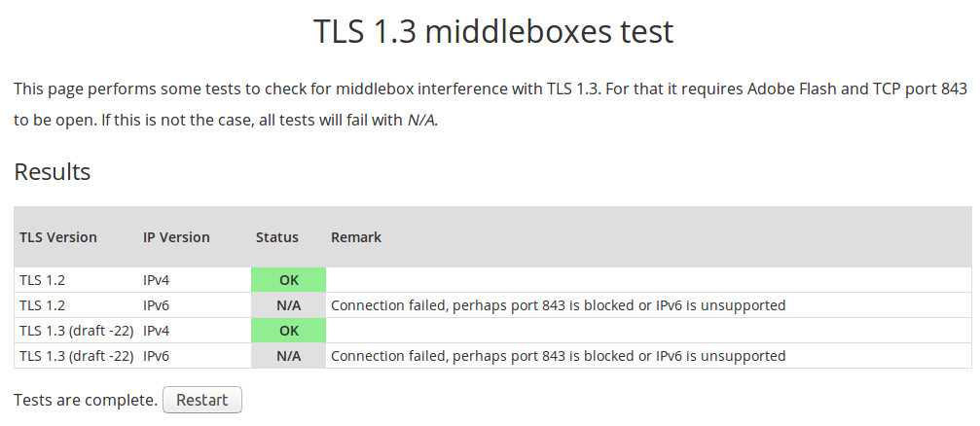Click the green OK status for TLS 1.3 IPv4
Screen dimensions: 980x426
click(289, 331)
